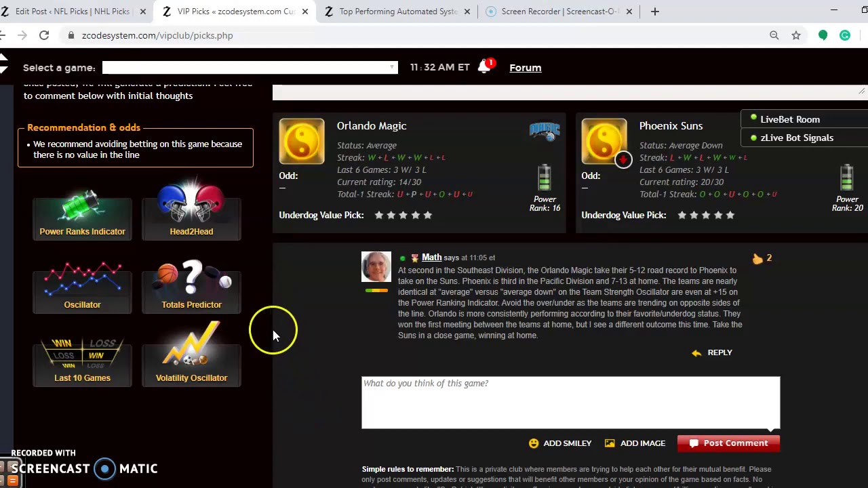This screenshot has height=488, width=868.
Task: Click the Math username link
Action: click(431, 258)
